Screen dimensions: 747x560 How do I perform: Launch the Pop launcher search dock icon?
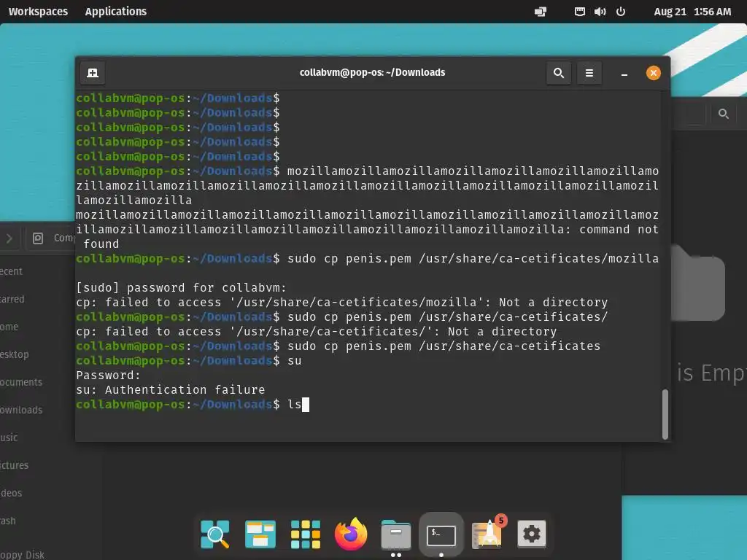coord(215,534)
